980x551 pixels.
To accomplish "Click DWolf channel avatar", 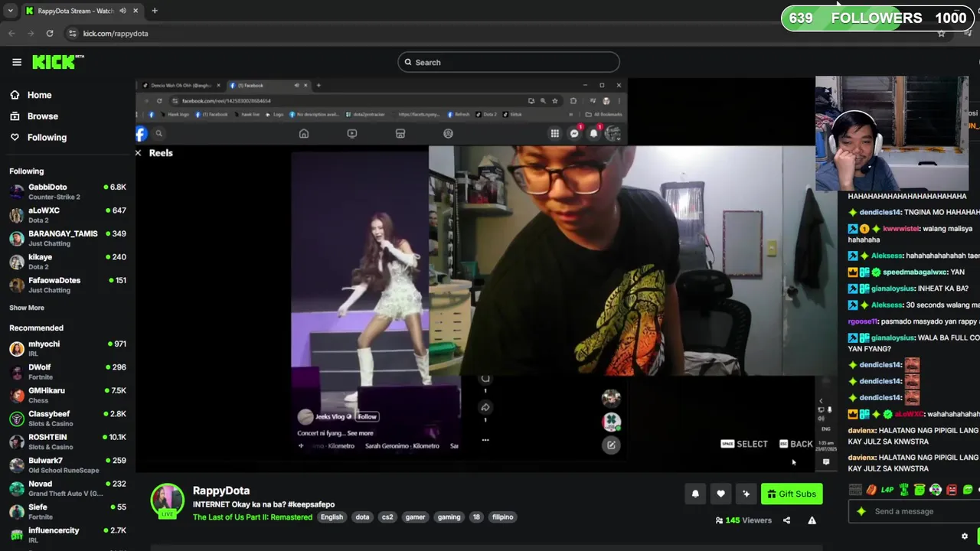I will pos(16,372).
